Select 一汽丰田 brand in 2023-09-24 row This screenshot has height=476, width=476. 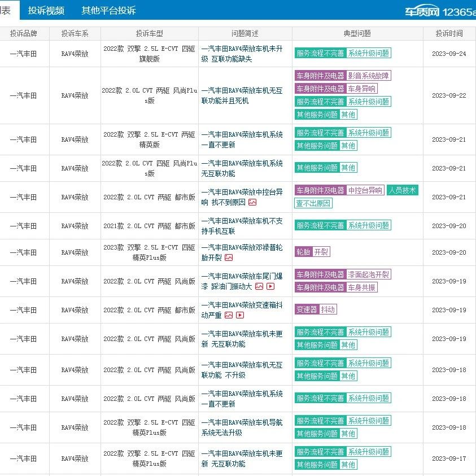pyautogui.click(x=23, y=54)
